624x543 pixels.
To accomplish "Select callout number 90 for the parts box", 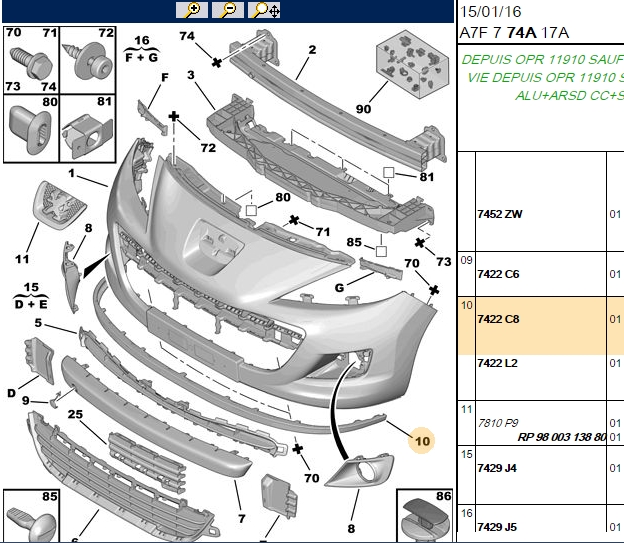I will click(x=363, y=109).
